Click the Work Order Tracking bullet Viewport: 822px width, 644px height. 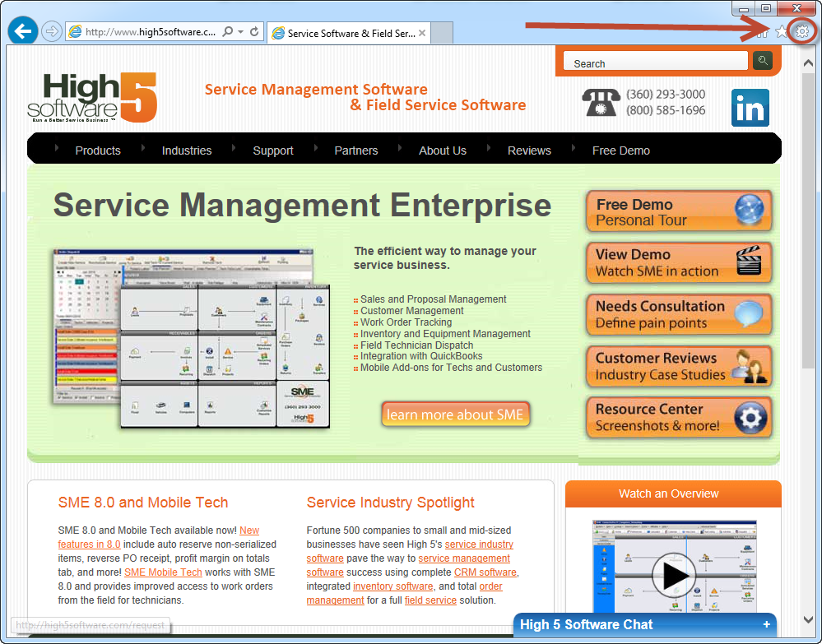[x=406, y=322]
